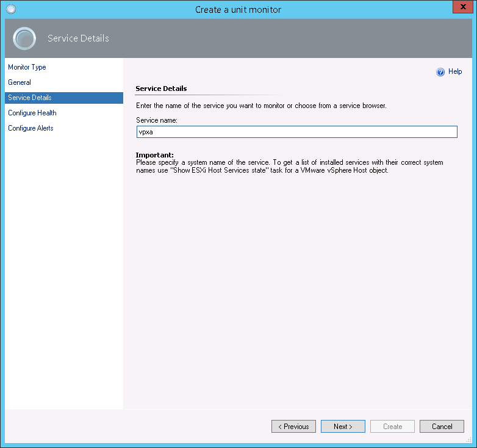477x448 pixels.
Task: Select the Service Details step in sidebar
Action: click(30, 98)
